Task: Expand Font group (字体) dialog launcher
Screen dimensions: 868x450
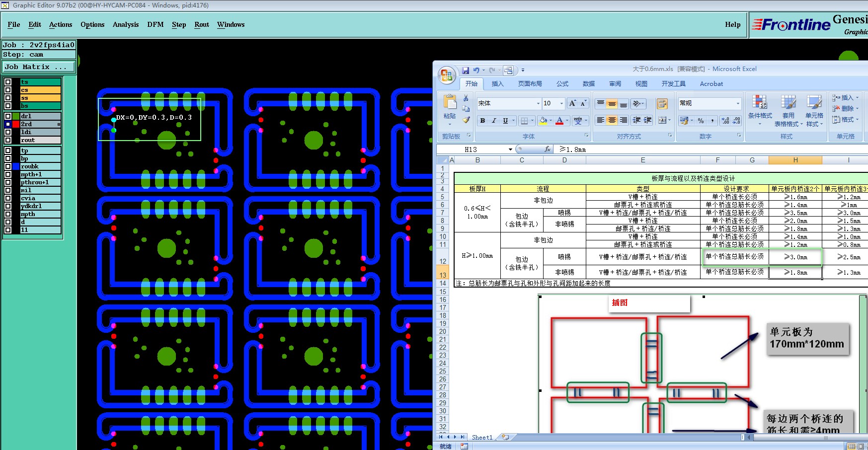Action: click(x=586, y=136)
